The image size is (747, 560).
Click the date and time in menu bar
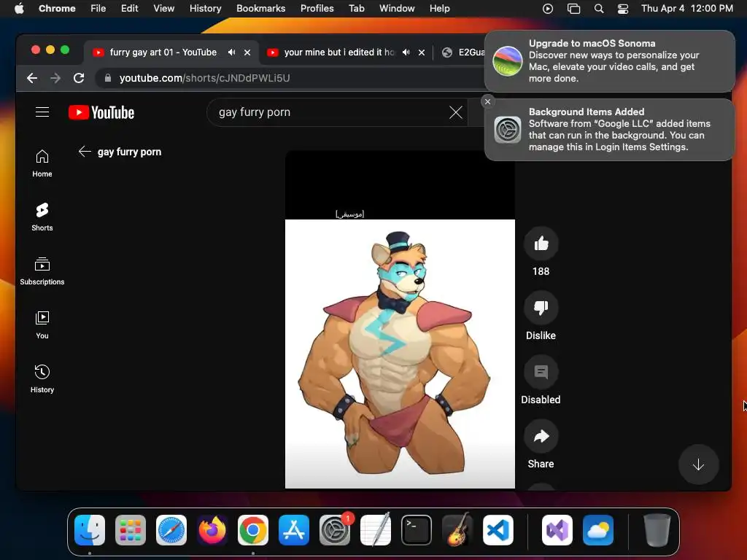687,9
